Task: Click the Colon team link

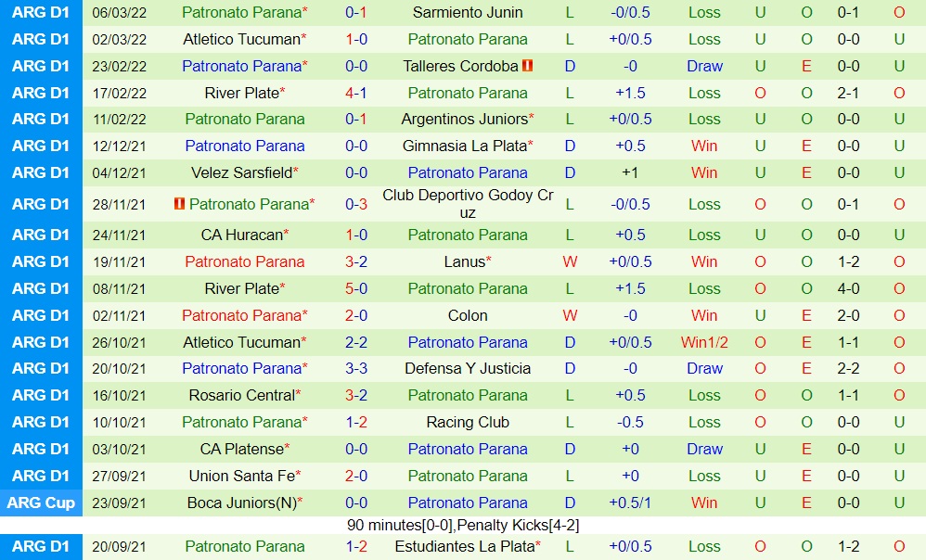Action: click(468, 316)
